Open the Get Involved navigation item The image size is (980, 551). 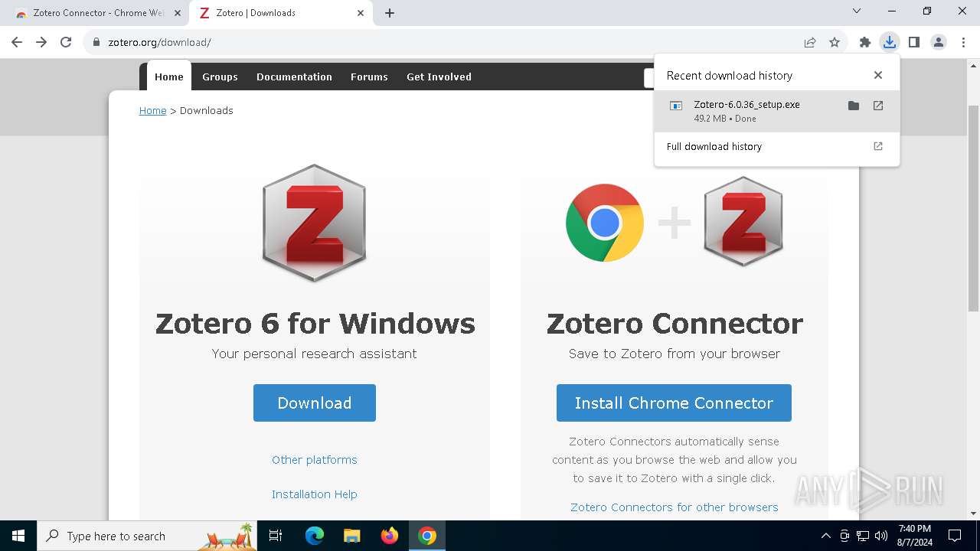pyautogui.click(x=439, y=77)
